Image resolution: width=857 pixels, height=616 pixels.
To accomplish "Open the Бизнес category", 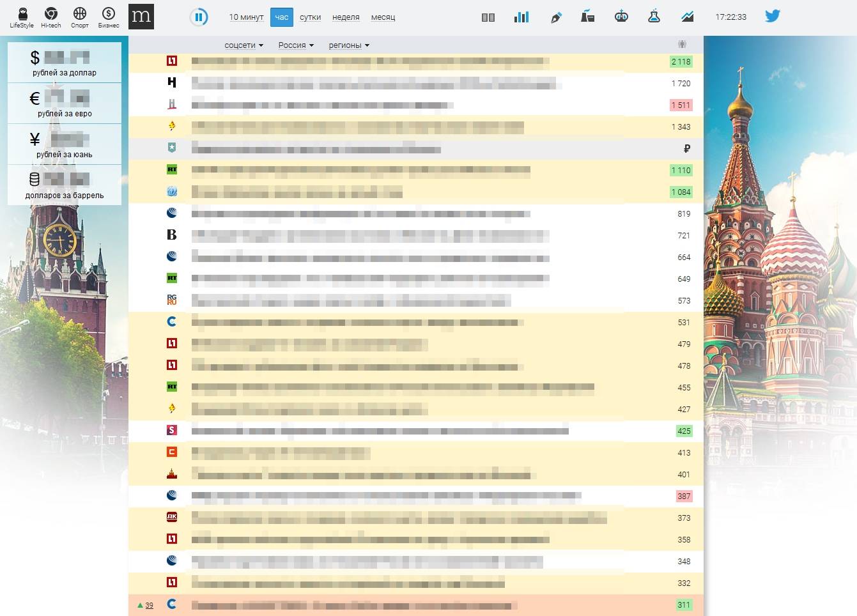I will pos(109,17).
